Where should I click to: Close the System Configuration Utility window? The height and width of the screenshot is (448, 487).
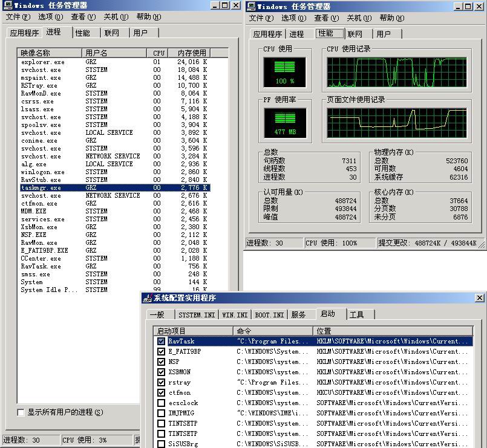[x=480, y=298]
